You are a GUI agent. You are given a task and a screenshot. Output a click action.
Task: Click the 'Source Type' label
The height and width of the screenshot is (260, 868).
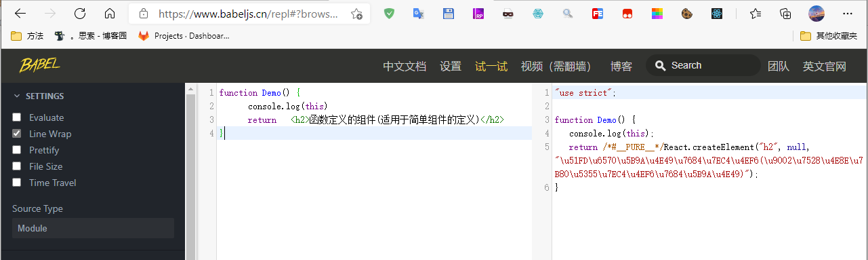(37, 208)
